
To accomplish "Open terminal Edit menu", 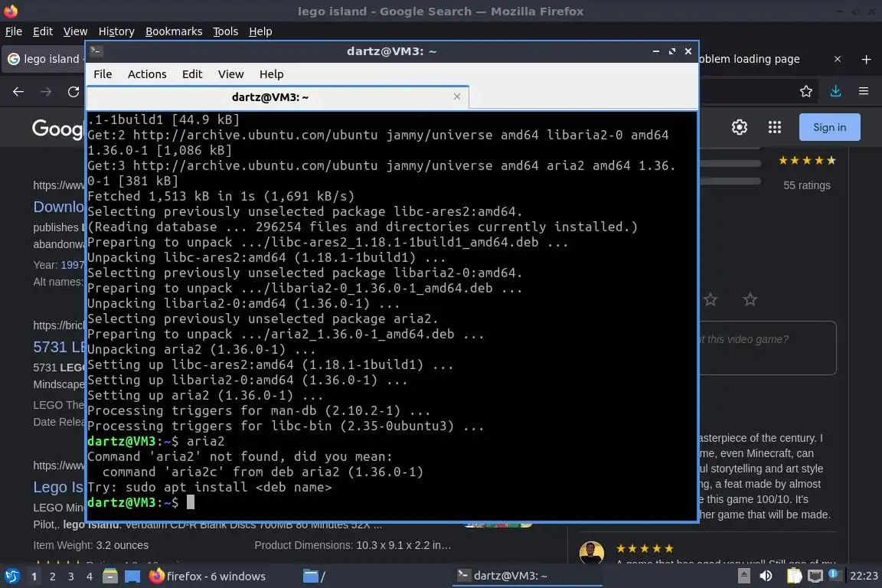I will coord(192,74).
